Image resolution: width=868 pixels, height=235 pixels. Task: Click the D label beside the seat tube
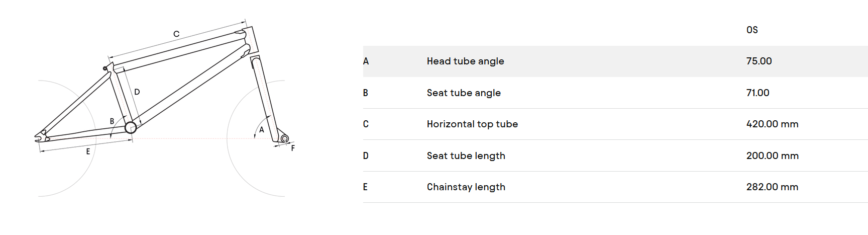click(137, 92)
